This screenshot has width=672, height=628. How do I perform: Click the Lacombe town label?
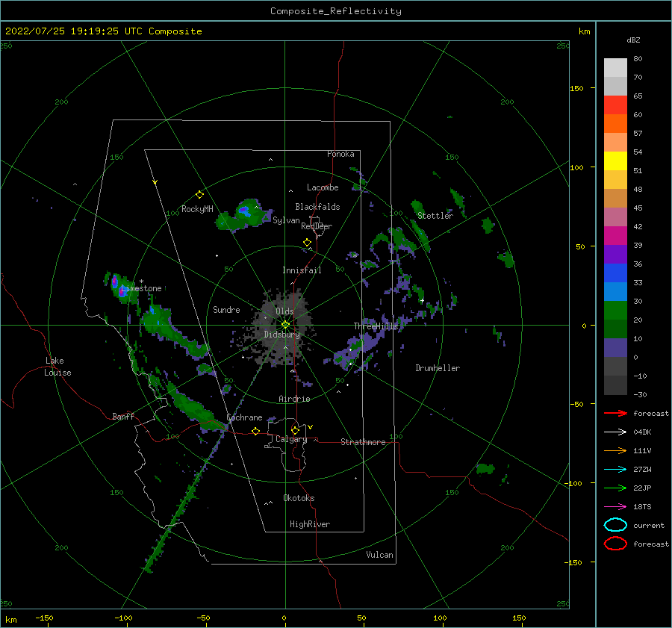tap(323, 187)
